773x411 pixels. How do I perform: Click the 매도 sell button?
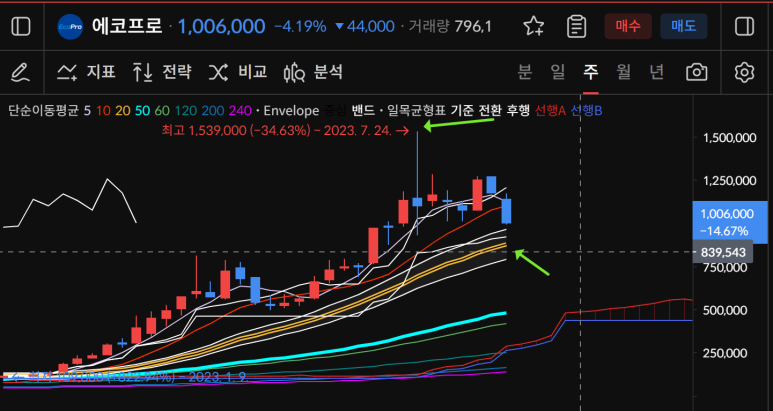684,26
